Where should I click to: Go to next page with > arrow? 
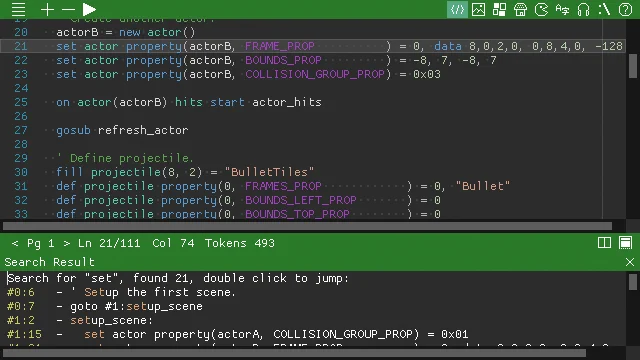point(67,243)
